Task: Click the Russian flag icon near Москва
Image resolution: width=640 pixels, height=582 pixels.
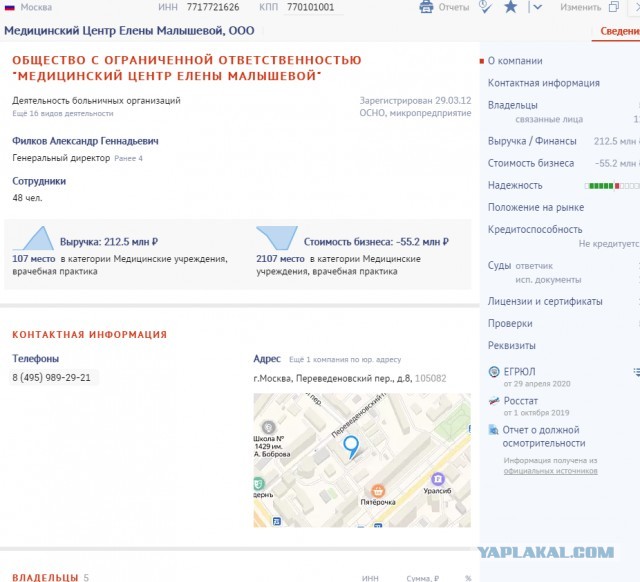Action: point(9,7)
